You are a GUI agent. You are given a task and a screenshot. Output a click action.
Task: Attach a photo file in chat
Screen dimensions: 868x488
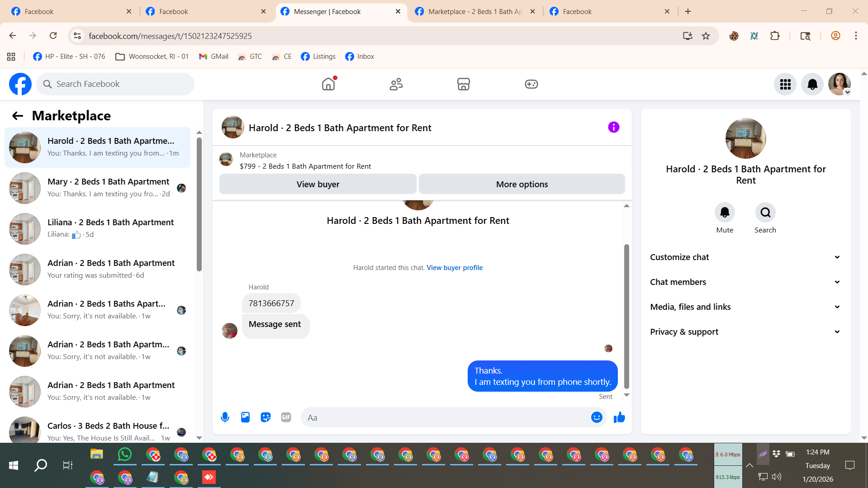click(245, 417)
